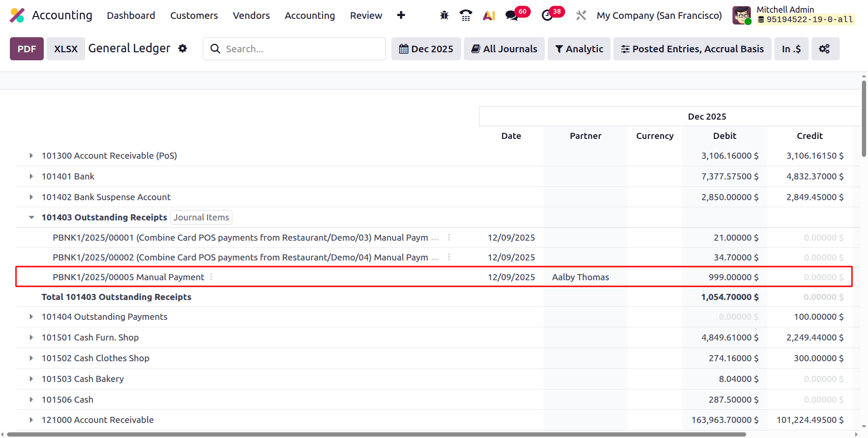868x438 pixels.
Task: Click debit amount 999.00000 $
Action: pyautogui.click(x=733, y=277)
